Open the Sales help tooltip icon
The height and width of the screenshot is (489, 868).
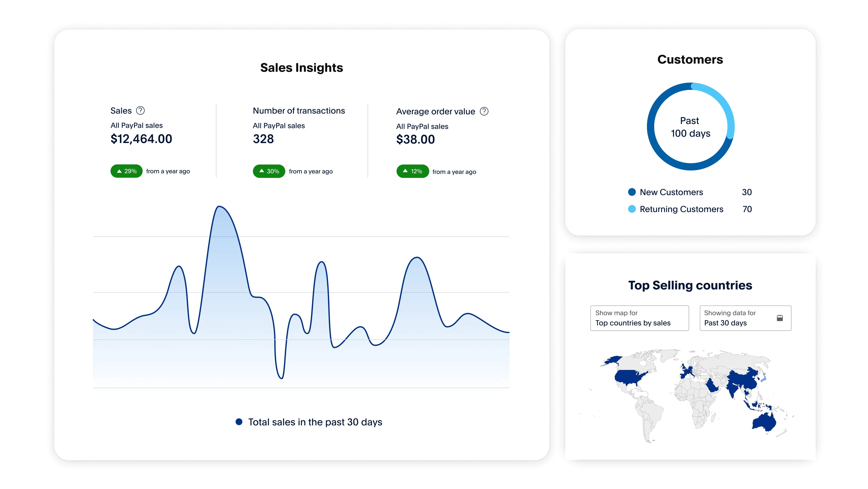[x=141, y=110]
